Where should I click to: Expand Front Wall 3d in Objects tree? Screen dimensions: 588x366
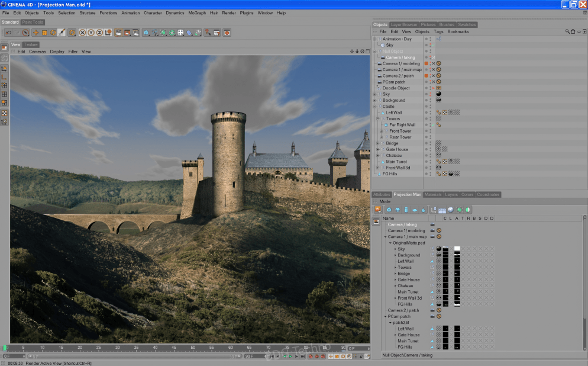pos(378,168)
